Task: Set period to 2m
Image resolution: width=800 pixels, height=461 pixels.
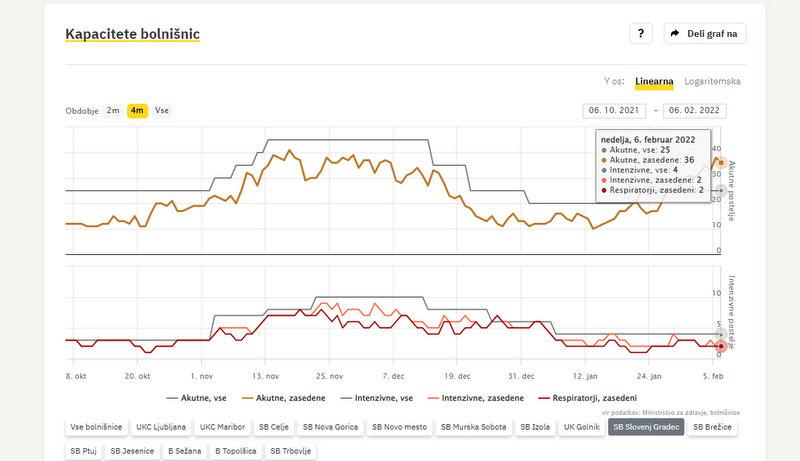Action: pos(113,110)
